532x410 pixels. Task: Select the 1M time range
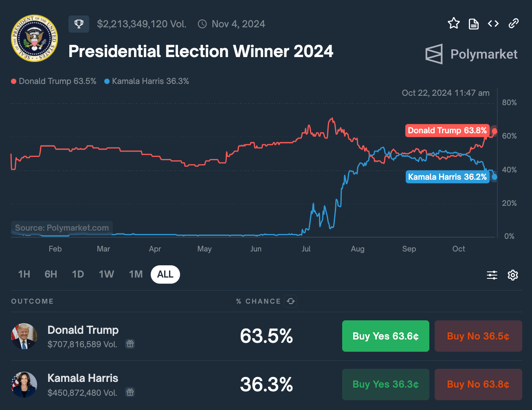click(x=136, y=274)
